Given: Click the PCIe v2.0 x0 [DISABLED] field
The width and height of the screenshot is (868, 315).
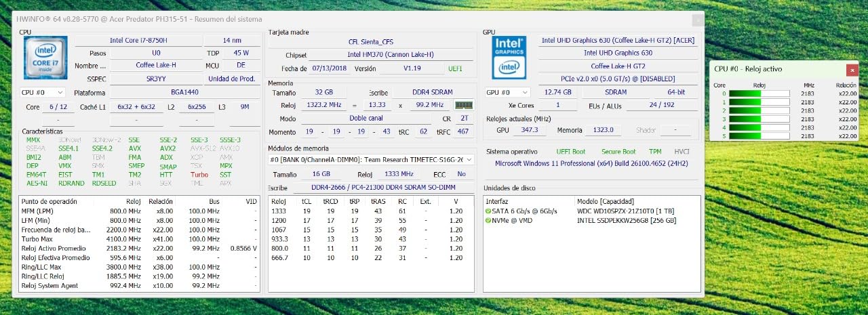Looking at the screenshot, I should pos(618,79).
